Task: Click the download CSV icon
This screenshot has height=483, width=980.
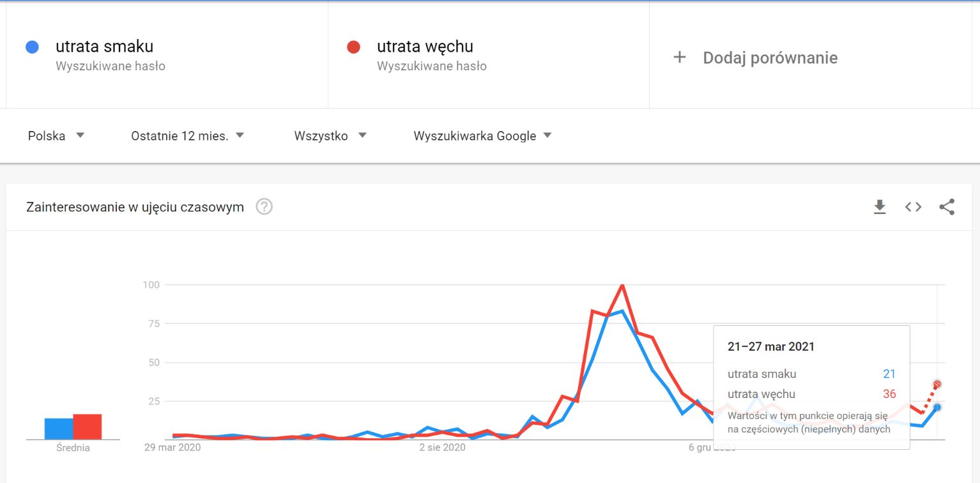Action: click(x=880, y=206)
